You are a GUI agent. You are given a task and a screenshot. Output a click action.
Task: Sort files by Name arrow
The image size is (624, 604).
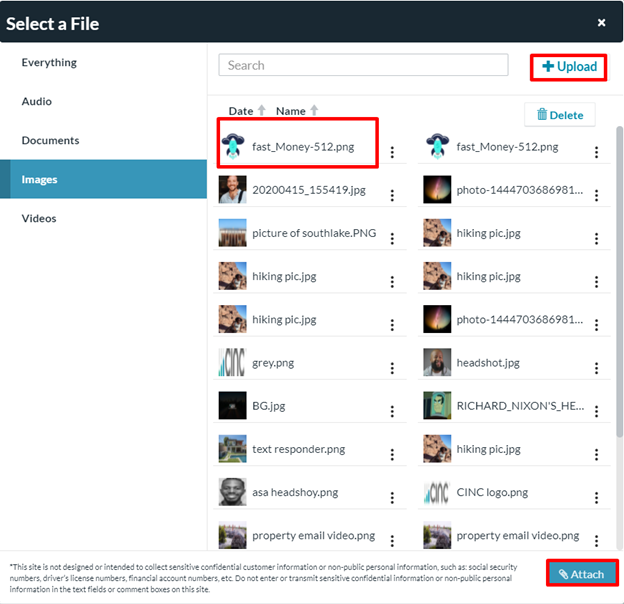314,110
